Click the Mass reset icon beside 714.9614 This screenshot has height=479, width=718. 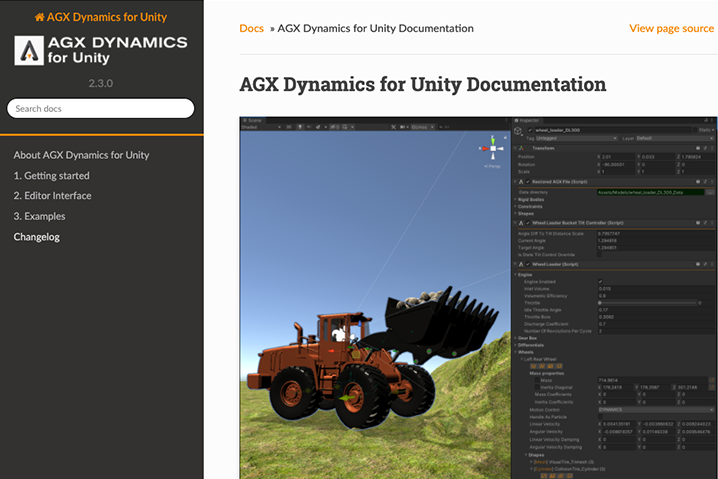click(x=712, y=380)
